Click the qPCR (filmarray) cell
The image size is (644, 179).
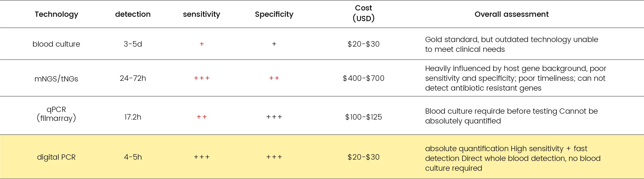coord(56,114)
